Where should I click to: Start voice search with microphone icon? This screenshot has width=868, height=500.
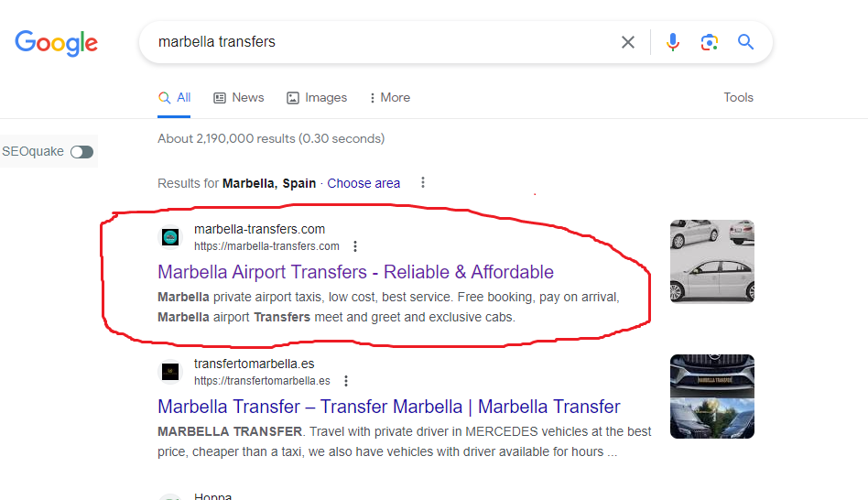pos(673,42)
